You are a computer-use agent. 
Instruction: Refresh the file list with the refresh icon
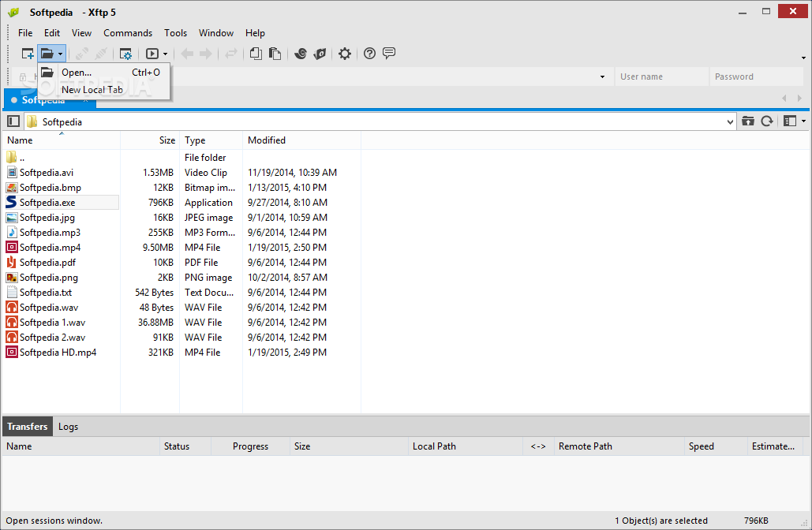[x=767, y=121]
